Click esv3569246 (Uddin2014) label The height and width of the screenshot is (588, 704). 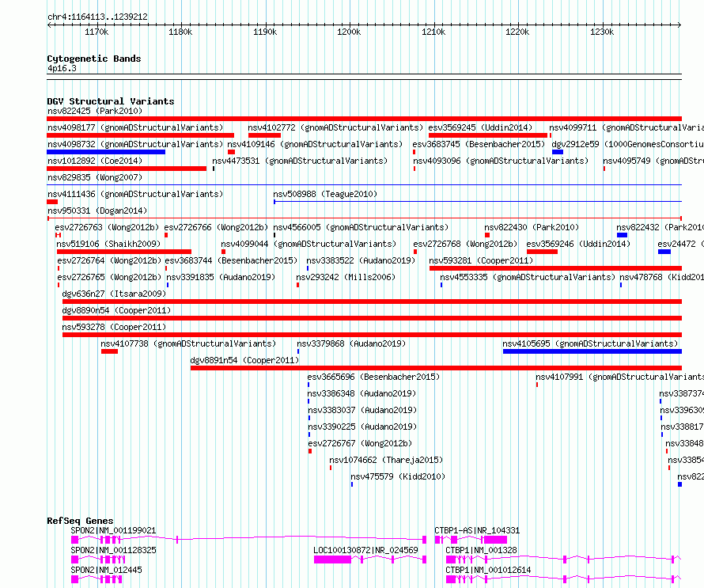click(x=578, y=244)
